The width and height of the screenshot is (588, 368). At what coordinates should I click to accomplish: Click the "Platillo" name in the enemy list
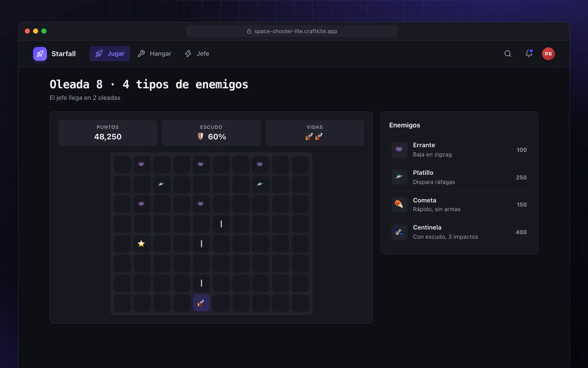[423, 173]
